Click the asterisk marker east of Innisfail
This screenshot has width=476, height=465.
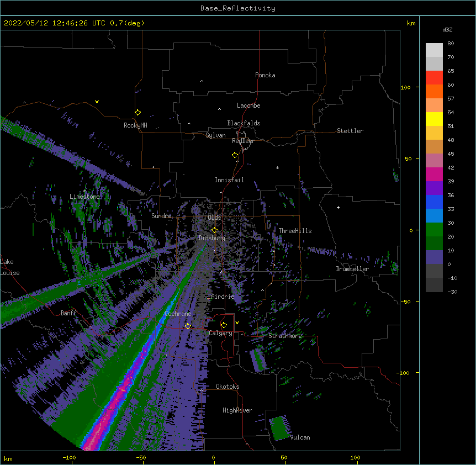point(277,168)
